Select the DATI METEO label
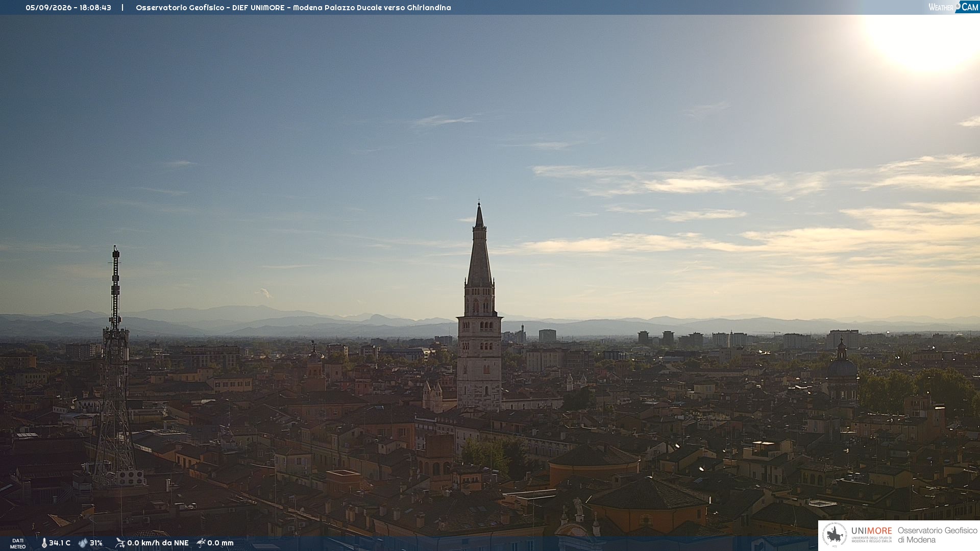 (18, 544)
